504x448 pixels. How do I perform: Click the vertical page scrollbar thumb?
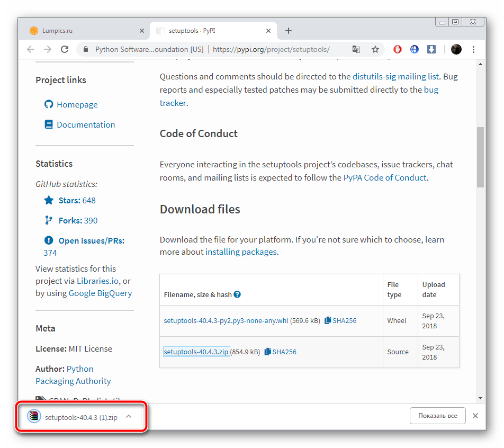pos(480,157)
